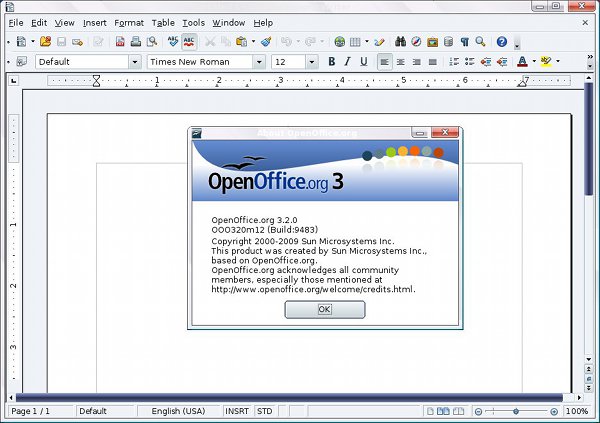Click the INSRT insert mode field

click(237, 411)
